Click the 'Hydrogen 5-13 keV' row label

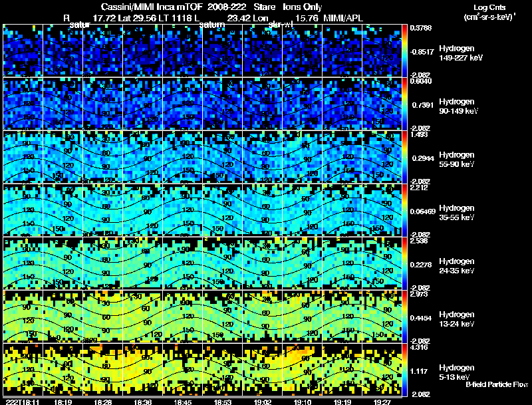pos(457,372)
